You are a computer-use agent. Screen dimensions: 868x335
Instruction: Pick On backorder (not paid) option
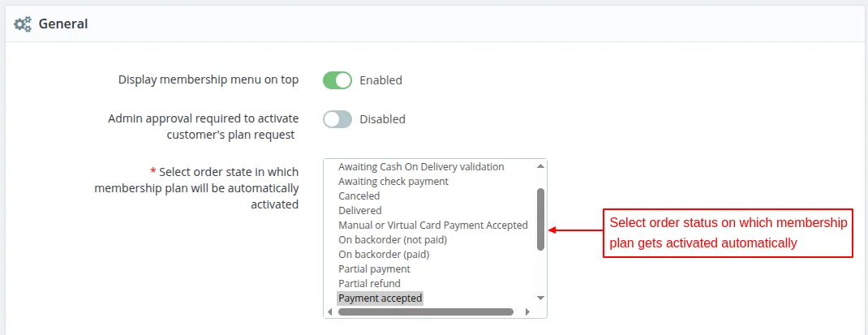pyautogui.click(x=393, y=240)
